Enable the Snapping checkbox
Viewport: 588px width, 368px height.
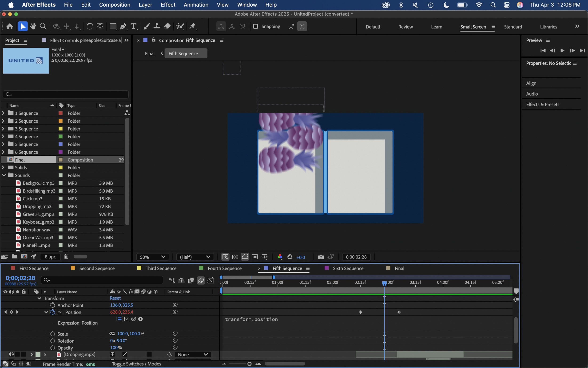point(255,26)
